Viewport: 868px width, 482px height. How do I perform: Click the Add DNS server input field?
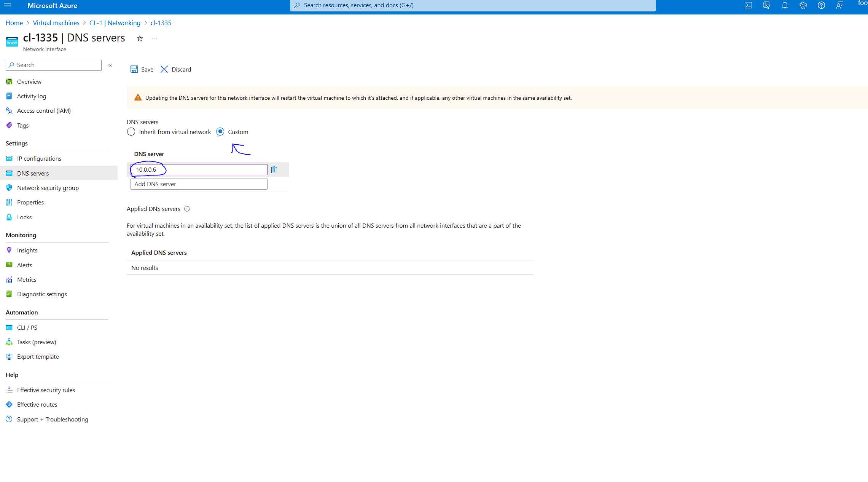click(198, 184)
